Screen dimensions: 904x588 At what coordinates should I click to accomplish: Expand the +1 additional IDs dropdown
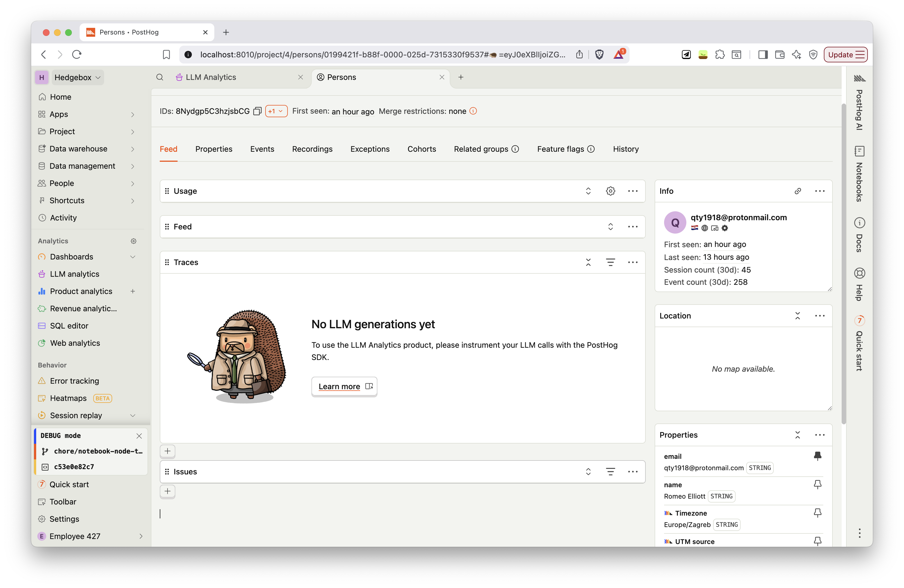click(x=276, y=111)
